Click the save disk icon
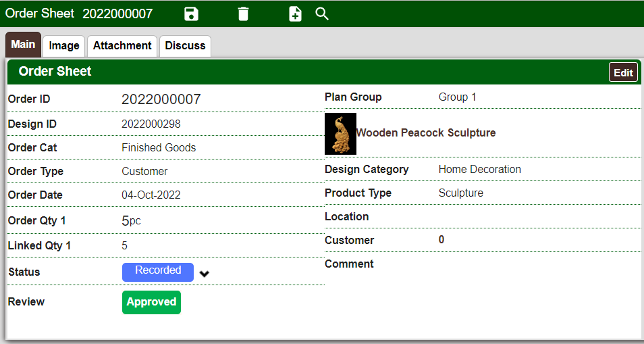The image size is (644, 344). pyautogui.click(x=191, y=14)
